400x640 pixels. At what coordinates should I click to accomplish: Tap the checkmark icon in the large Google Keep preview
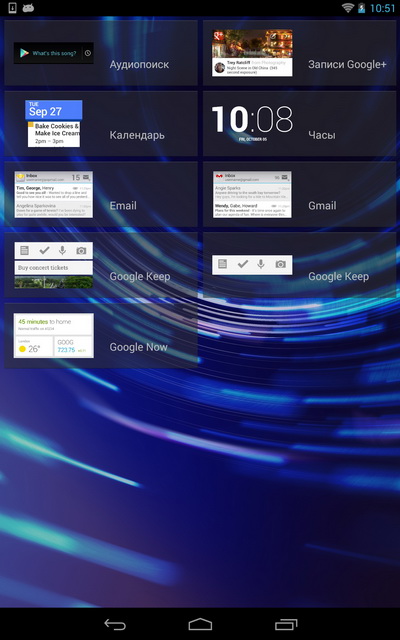(x=44, y=251)
